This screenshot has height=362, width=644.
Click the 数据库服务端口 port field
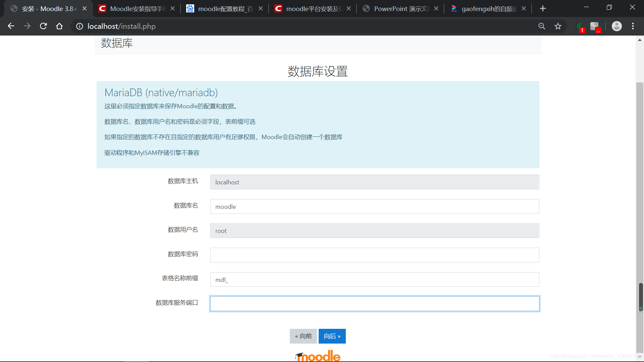tap(374, 304)
